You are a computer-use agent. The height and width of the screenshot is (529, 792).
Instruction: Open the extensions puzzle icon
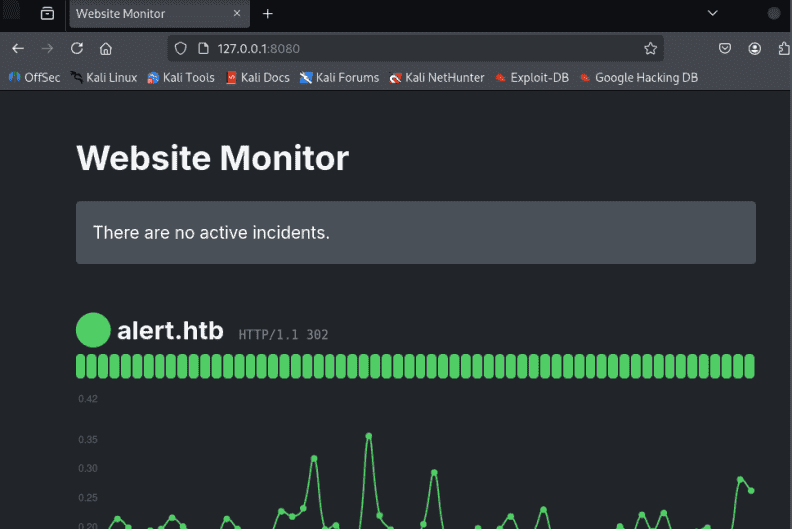(784, 49)
